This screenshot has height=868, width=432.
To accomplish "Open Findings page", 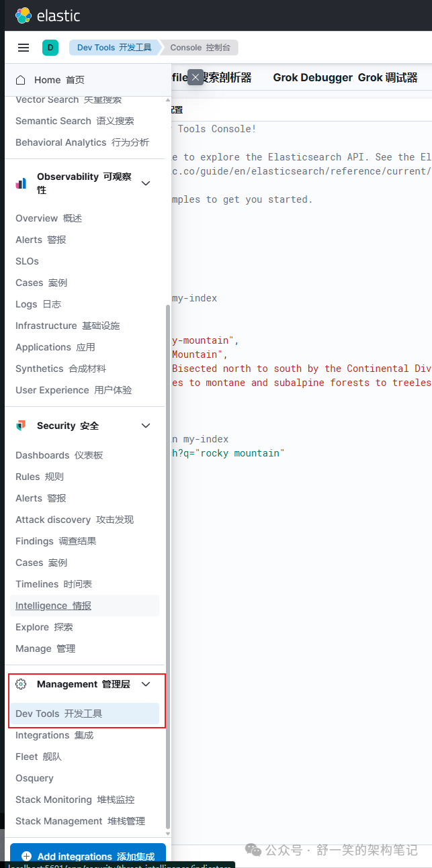I will [x=56, y=541].
